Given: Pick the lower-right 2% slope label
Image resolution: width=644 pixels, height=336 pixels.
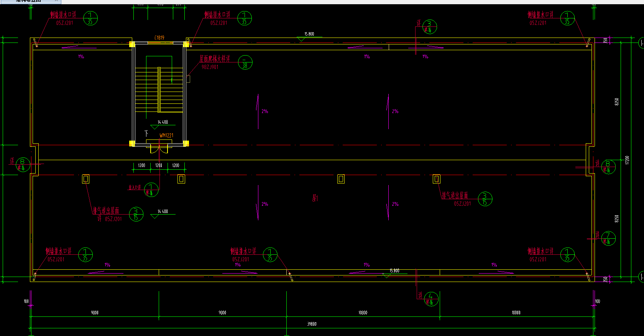Looking at the screenshot, I should tap(395, 204).
